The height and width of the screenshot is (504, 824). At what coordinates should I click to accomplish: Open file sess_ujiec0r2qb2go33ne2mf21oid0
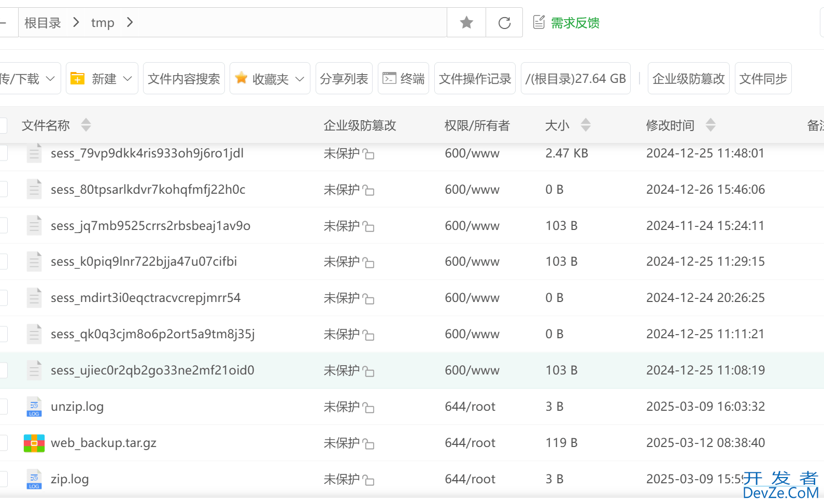click(x=152, y=370)
